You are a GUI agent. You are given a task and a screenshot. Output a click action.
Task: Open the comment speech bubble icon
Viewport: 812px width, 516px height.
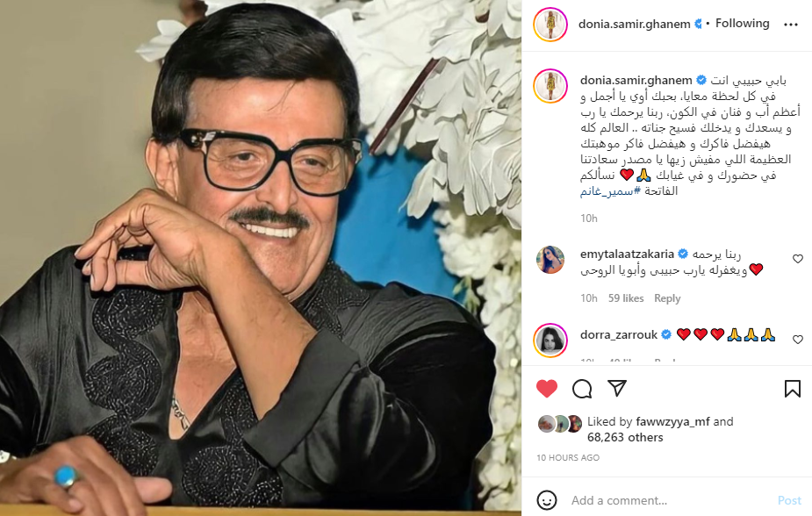coord(582,389)
